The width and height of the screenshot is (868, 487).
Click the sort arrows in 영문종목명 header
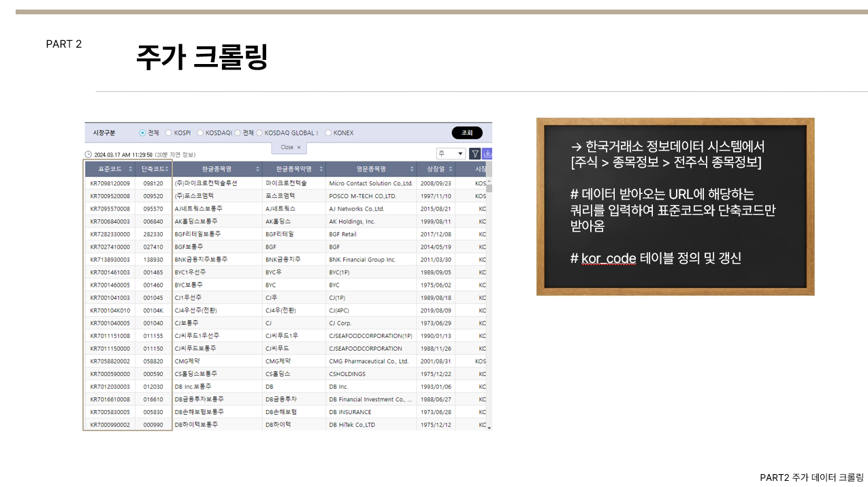[411, 169]
